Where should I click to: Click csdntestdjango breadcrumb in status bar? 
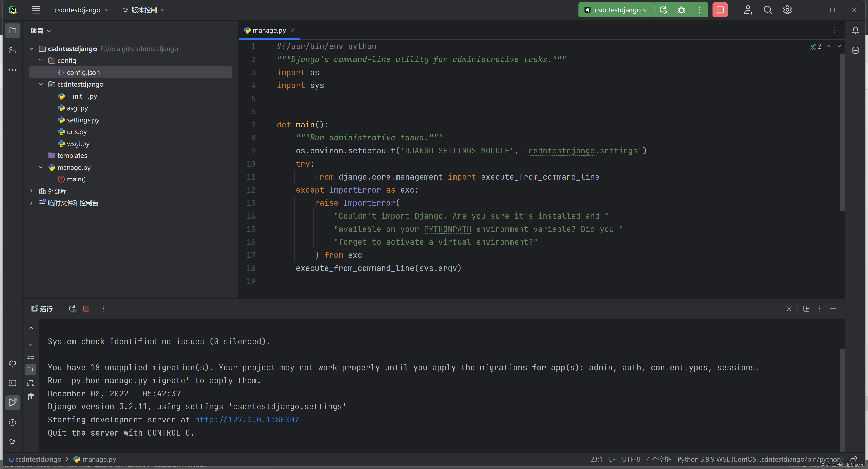35,459
